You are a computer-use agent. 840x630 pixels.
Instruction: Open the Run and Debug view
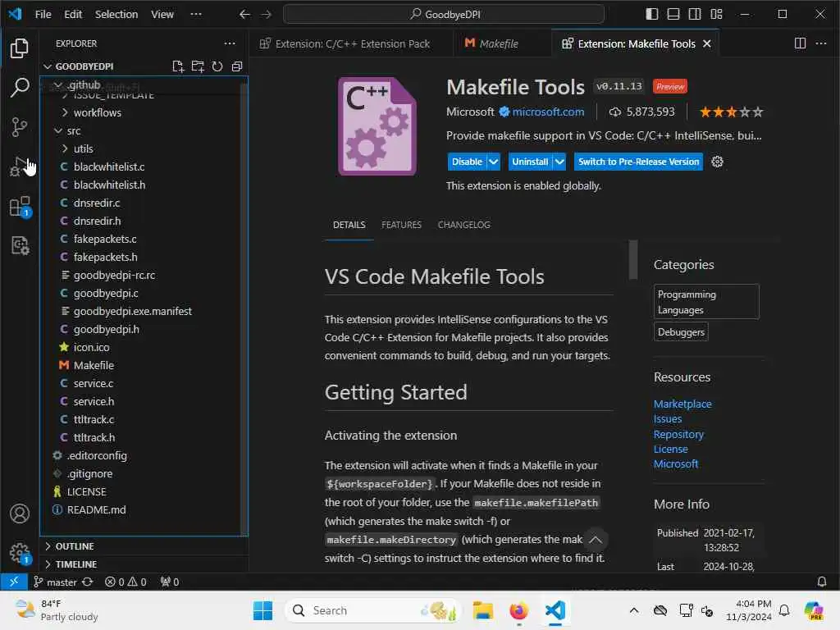[20, 167]
